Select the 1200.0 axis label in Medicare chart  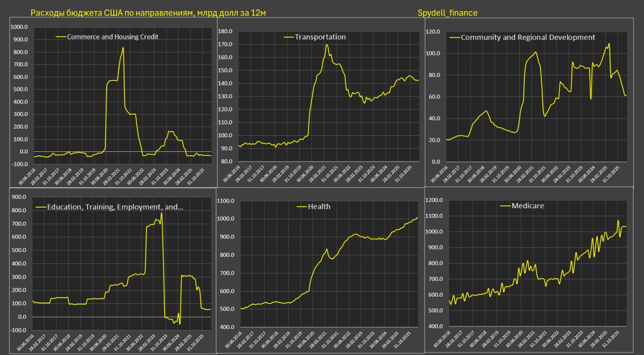(433, 201)
